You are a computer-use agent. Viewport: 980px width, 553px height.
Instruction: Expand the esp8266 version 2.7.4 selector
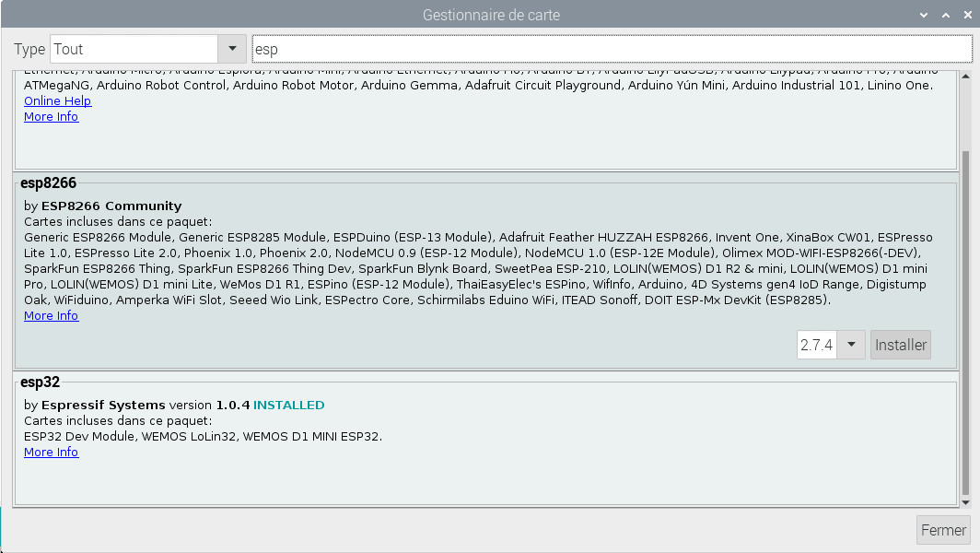851,345
